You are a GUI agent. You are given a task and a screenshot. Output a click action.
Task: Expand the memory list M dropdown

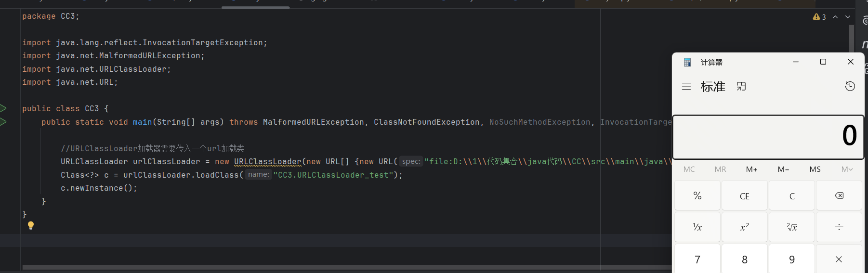[x=847, y=169]
